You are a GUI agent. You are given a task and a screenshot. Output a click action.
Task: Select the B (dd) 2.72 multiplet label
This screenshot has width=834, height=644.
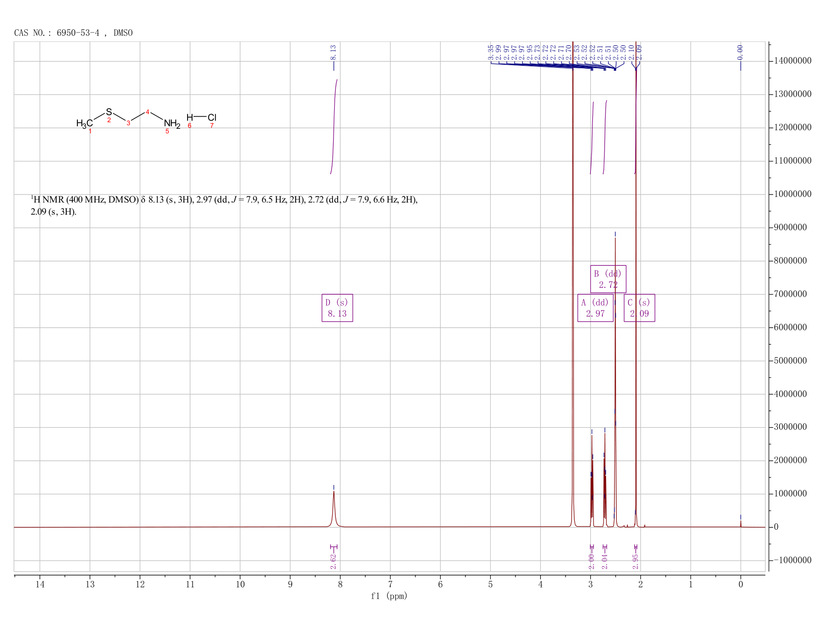(608, 279)
